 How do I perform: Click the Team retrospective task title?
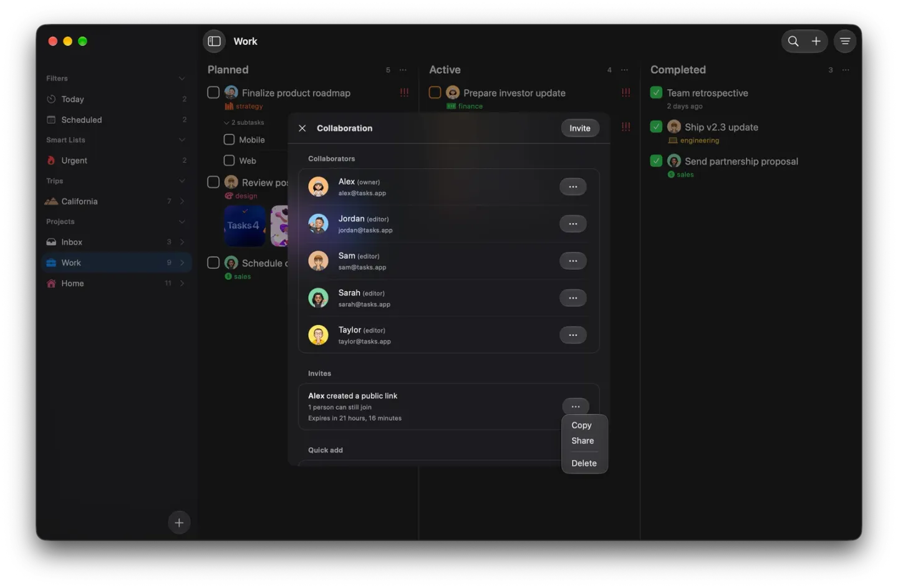point(707,93)
